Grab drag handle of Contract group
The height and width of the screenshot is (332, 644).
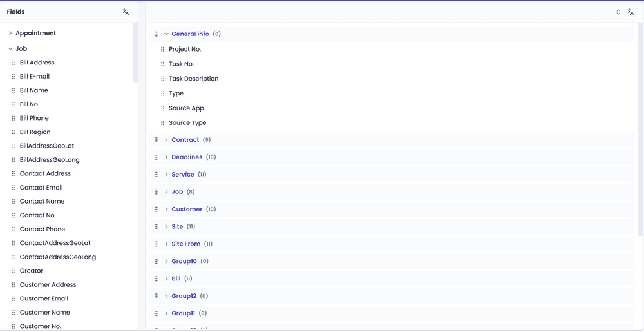[x=156, y=140]
